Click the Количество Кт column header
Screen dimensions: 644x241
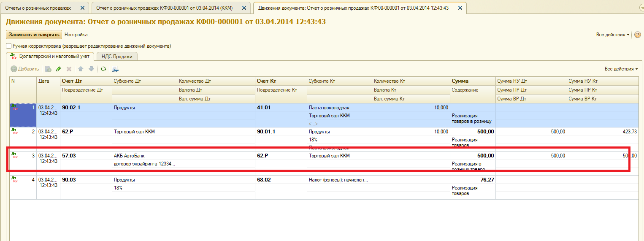[x=411, y=81]
